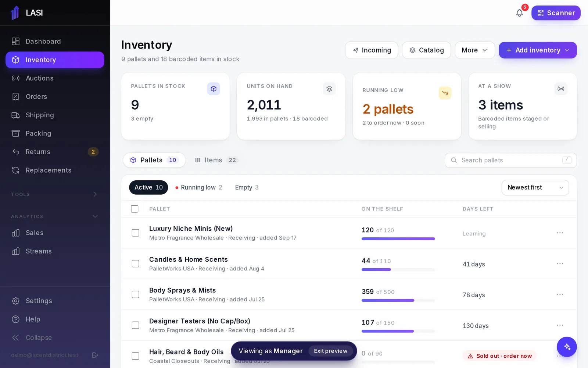Filter by Running low pallets
The image size is (588, 368).
click(x=199, y=188)
